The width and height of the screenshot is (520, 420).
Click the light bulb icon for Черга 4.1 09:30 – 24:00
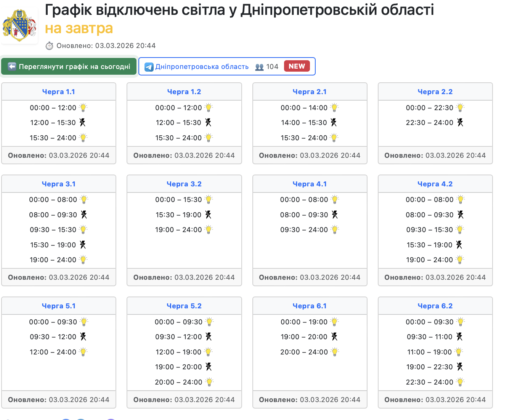(335, 230)
